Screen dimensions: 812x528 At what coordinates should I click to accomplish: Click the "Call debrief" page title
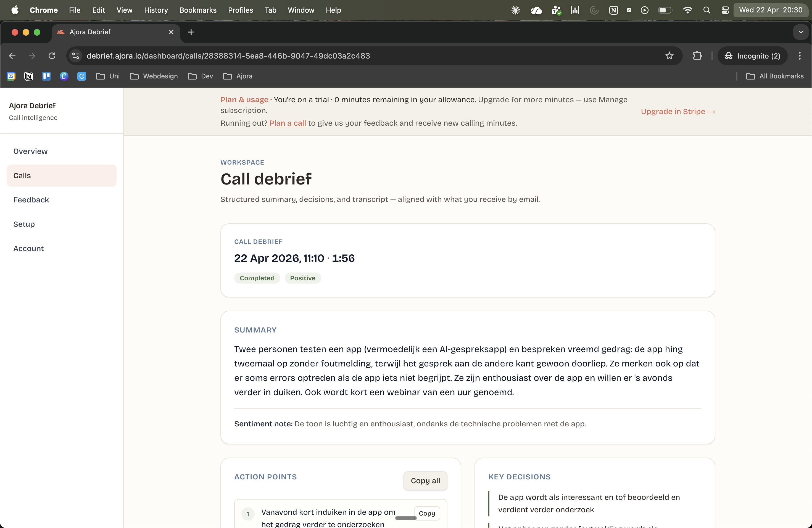click(x=266, y=179)
